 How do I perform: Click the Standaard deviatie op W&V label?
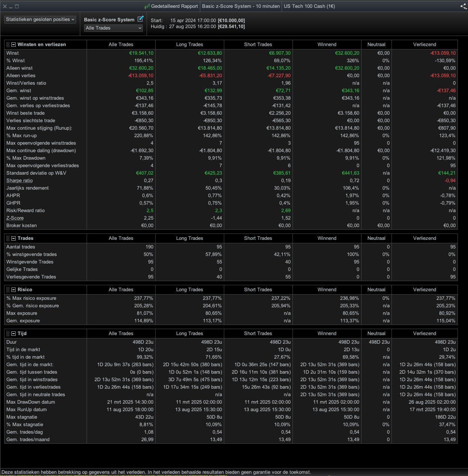tap(36, 173)
